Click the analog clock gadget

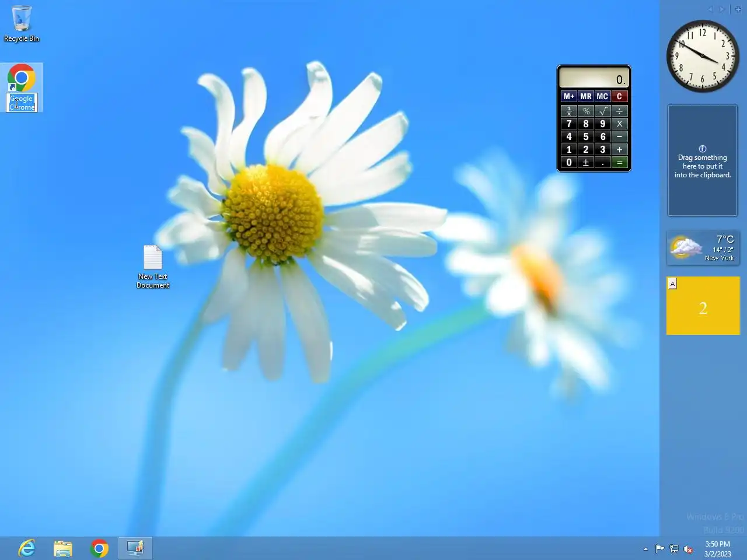coord(703,56)
